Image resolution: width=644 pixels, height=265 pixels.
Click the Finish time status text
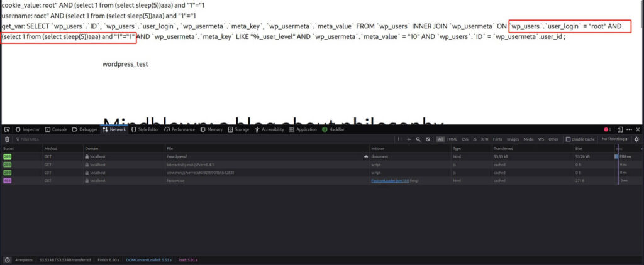point(108,260)
